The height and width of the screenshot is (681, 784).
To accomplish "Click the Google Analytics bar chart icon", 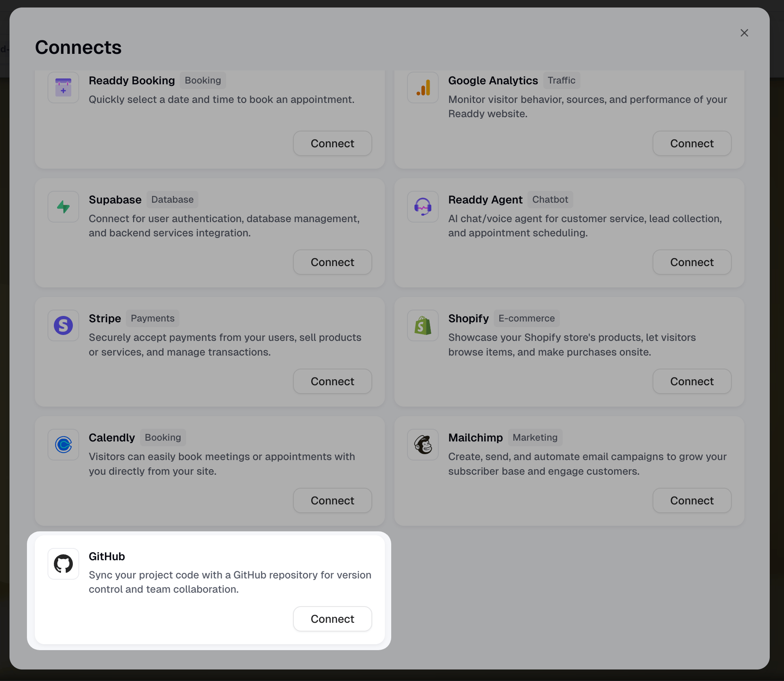I will (x=423, y=88).
